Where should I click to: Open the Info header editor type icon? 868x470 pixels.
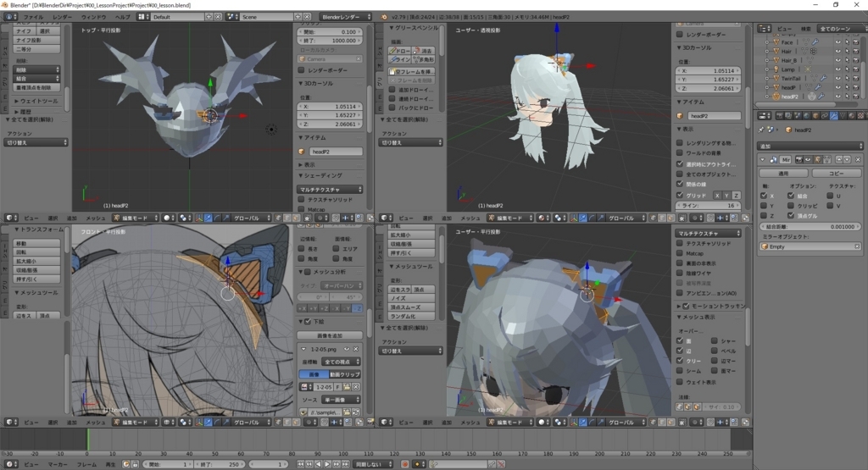pyautogui.click(x=10, y=17)
